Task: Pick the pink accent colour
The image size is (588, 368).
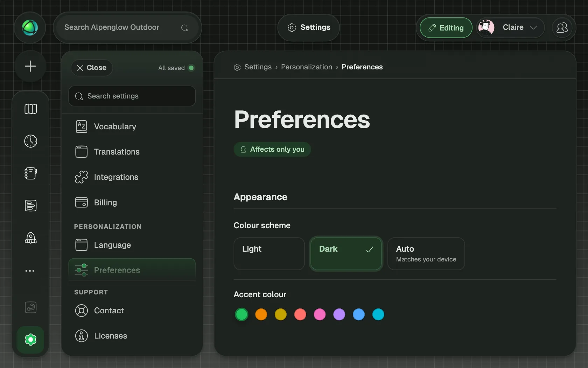Action: [320, 314]
